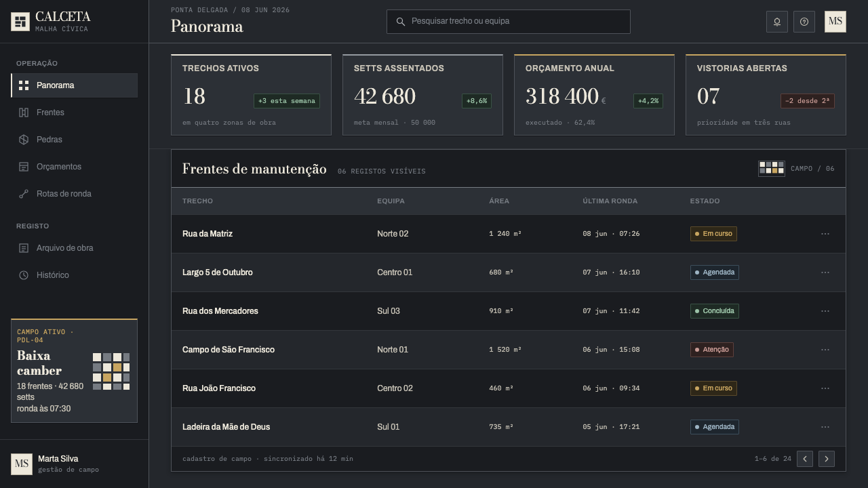The width and height of the screenshot is (868, 488).
Task: Open row options for Largo 5 de Outubro
Action: pyautogui.click(x=825, y=272)
